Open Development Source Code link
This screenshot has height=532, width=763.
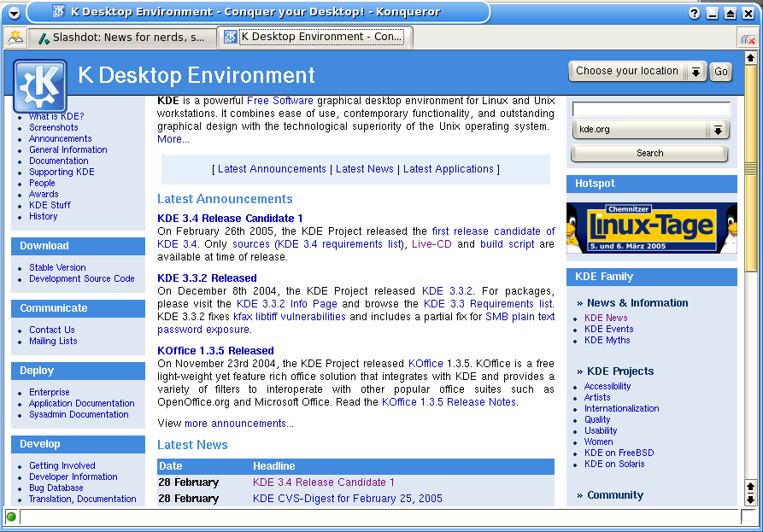pos(82,278)
